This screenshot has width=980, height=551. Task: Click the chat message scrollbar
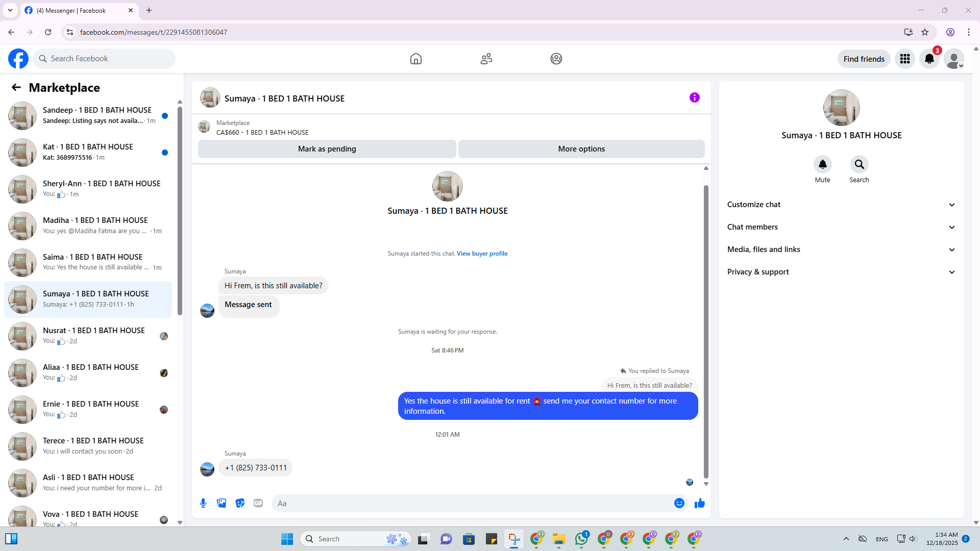[706, 332]
